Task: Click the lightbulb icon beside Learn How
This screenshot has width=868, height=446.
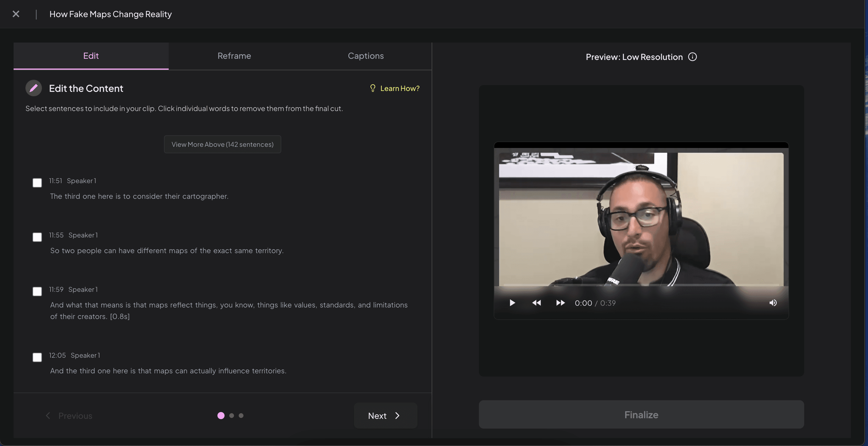Action: point(373,88)
